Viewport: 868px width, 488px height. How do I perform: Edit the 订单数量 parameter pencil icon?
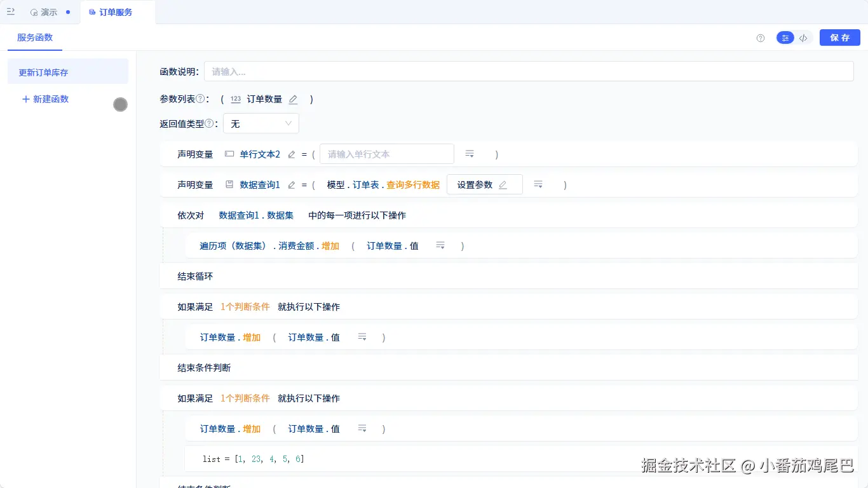pos(293,99)
